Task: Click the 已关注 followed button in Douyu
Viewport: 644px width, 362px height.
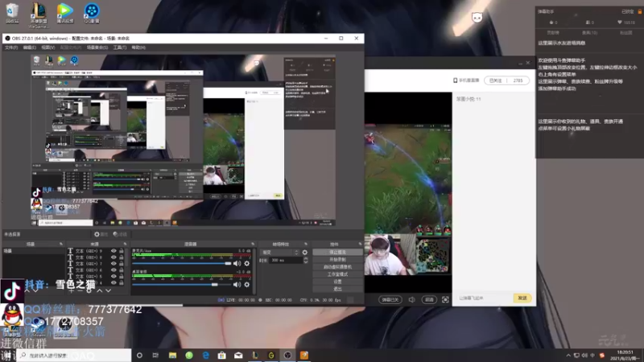Action: pyautogui.click(x=496, y=80)
